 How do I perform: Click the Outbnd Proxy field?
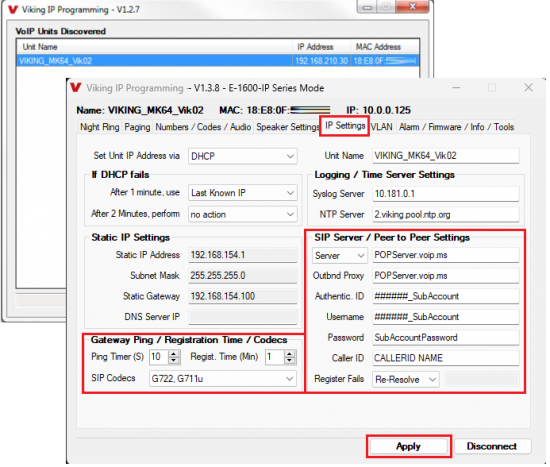click(x=445, y=276)
